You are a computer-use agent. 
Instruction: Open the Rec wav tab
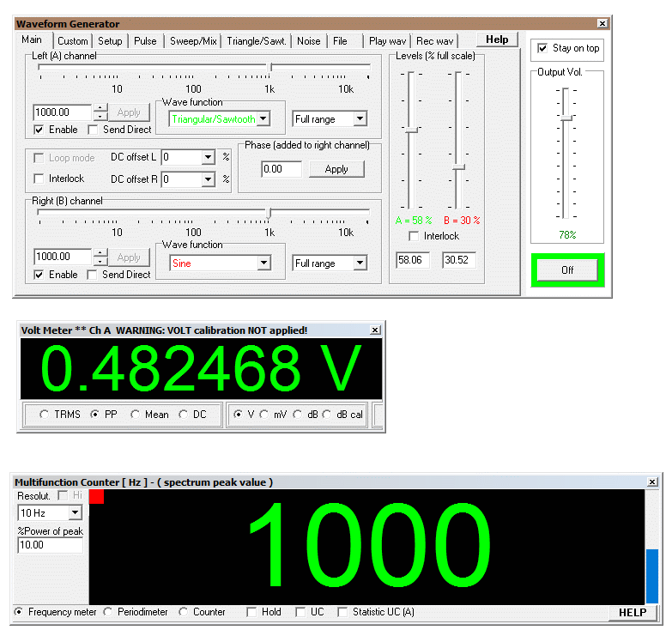(434, 41)
